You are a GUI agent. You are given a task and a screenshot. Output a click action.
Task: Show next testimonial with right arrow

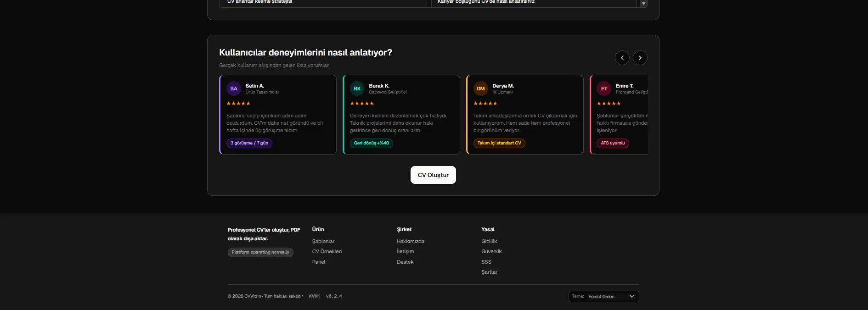tap(640, 58)
